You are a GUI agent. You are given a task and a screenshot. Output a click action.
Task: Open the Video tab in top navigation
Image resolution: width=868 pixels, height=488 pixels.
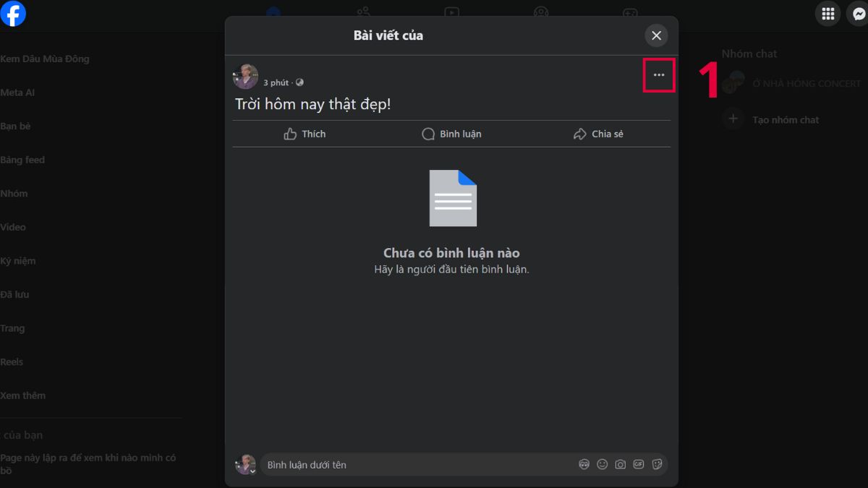point(451,12)
